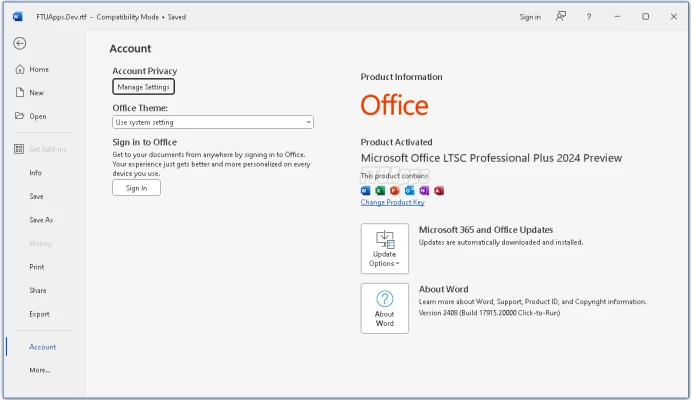Expand the Office Theme combo box
691x400 pixels.
213,122
